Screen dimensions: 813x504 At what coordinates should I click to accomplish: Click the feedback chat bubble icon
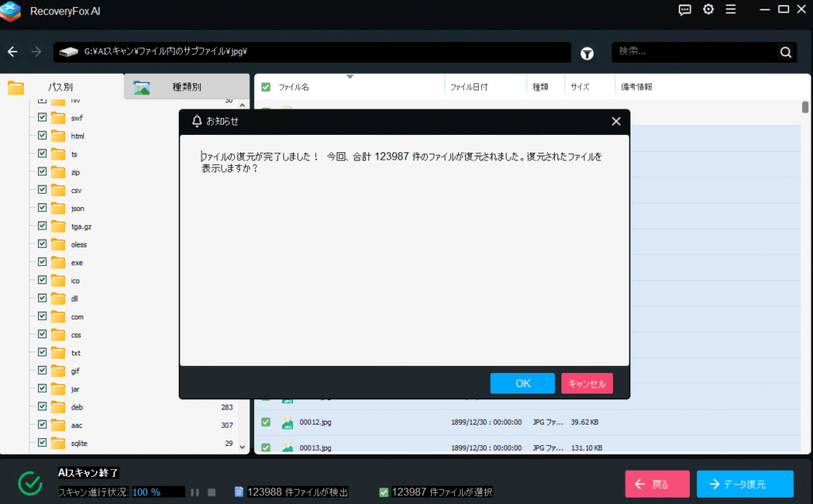[x=685, y=10]
